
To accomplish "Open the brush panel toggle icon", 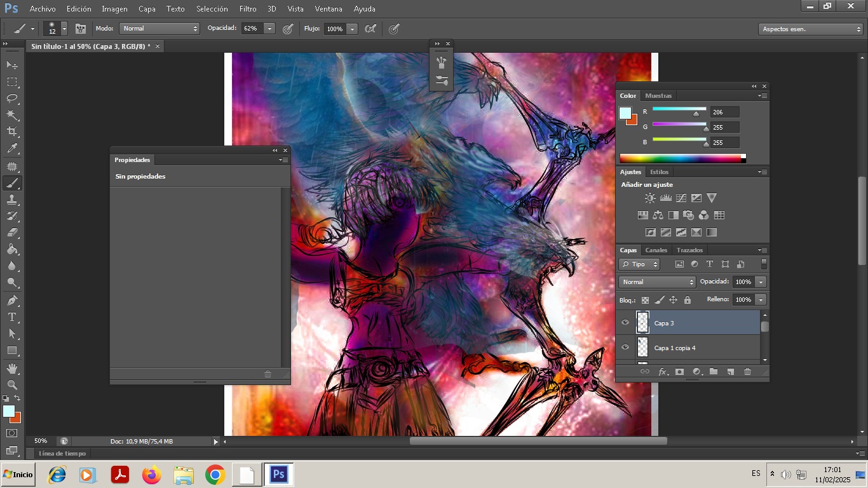I will click(81, 29).
